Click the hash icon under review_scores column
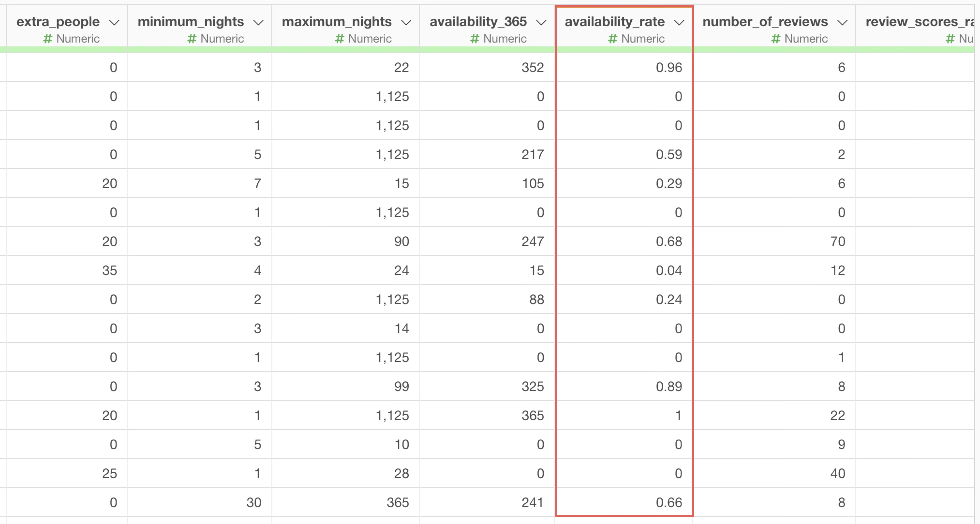Image resolution: width=980 pixels, height=524 pixels. coord(950,39)
